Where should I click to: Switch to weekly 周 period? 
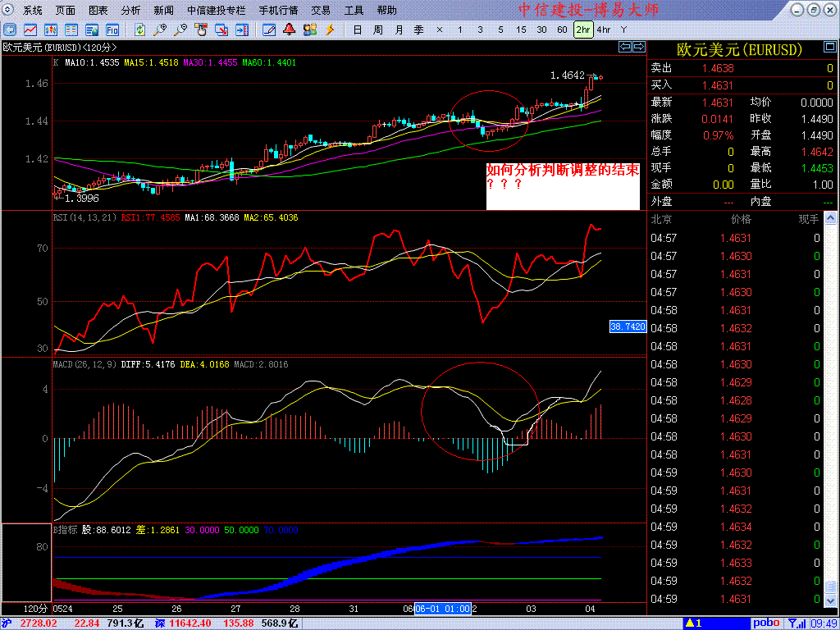click(378, 30)
